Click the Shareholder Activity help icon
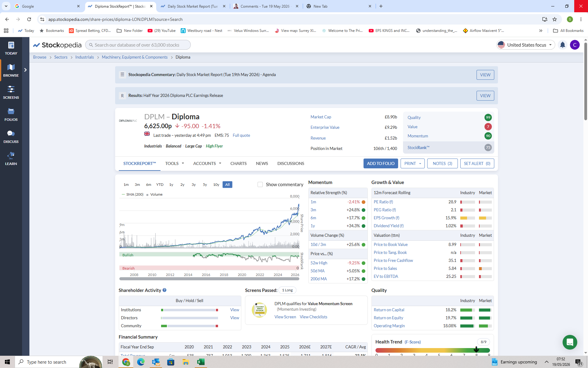Viewport: 588px width, 368px height. click(x=164, y=290)
